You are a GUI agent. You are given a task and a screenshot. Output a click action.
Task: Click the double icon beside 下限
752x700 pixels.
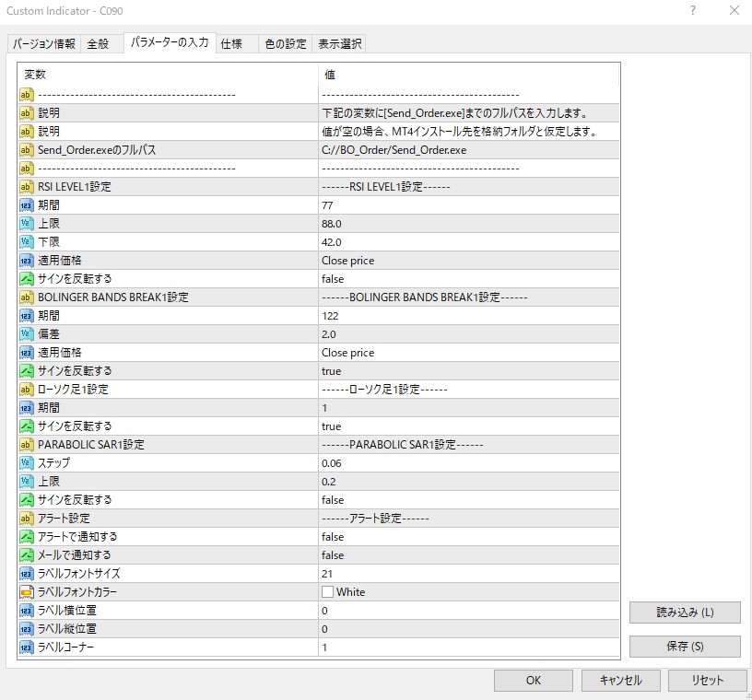[x=27, y=242]
